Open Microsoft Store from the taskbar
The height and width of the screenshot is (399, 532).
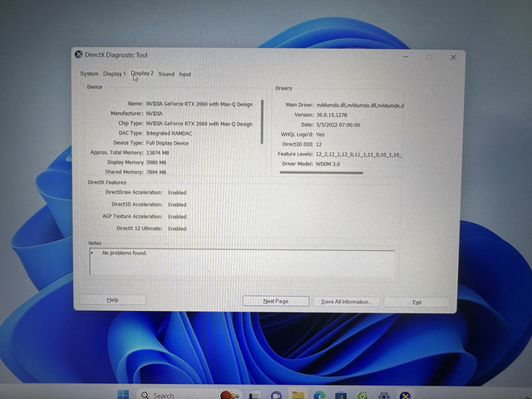click(x=341, y=396)
